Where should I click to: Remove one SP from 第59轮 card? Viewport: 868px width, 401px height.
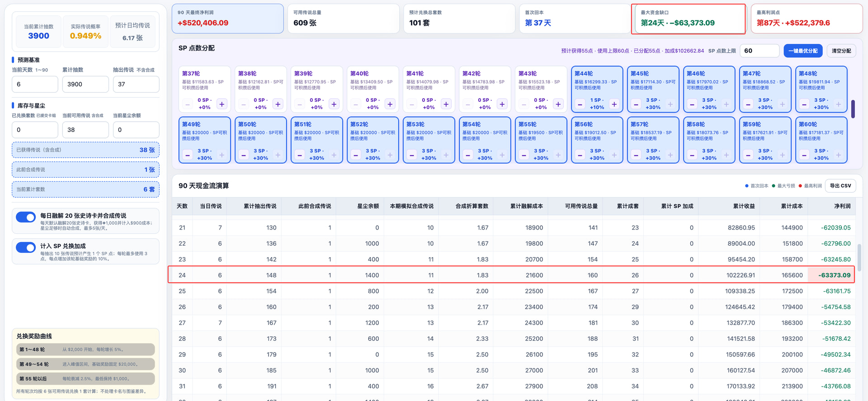coord(748,155)
